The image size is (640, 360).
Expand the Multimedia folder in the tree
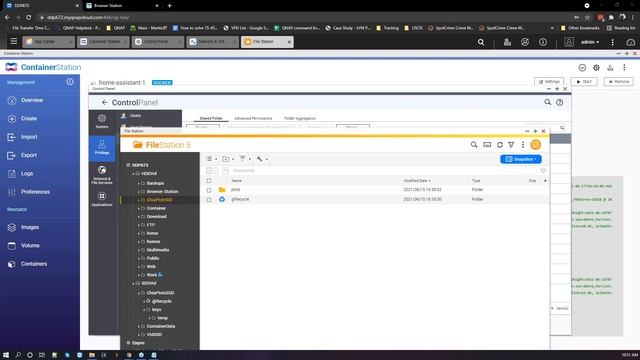tap(139, 250)
